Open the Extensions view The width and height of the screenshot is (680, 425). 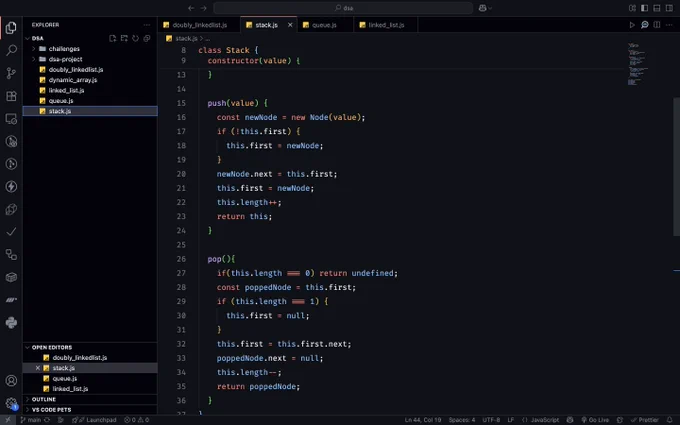(11, 96)
